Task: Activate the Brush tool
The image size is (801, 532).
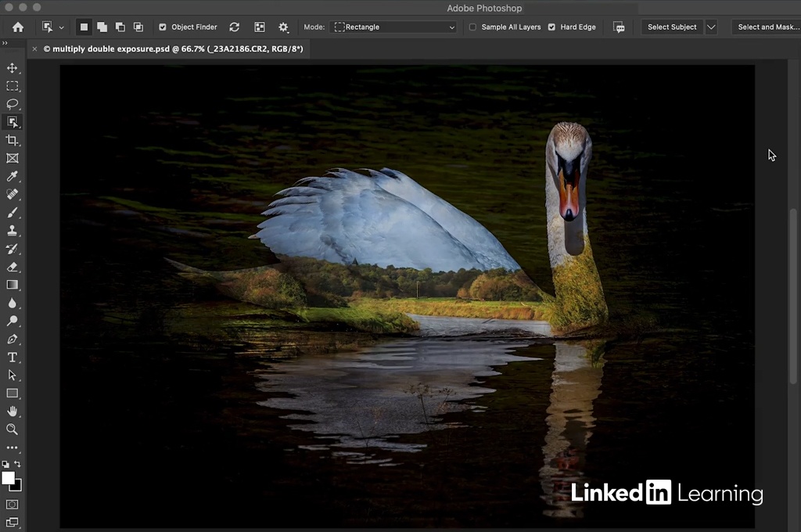Action: pos(13,212)
